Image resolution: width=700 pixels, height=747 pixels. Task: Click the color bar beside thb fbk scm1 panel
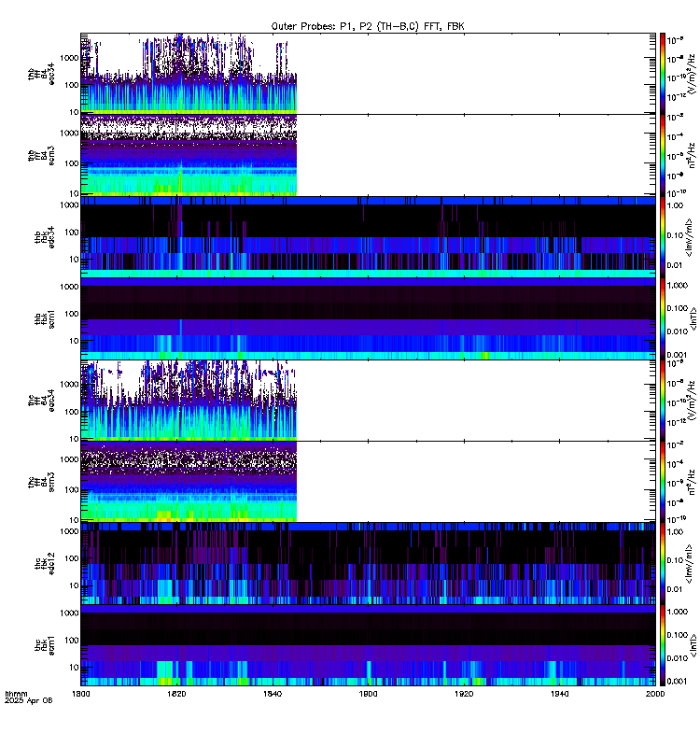coord(662,318)
